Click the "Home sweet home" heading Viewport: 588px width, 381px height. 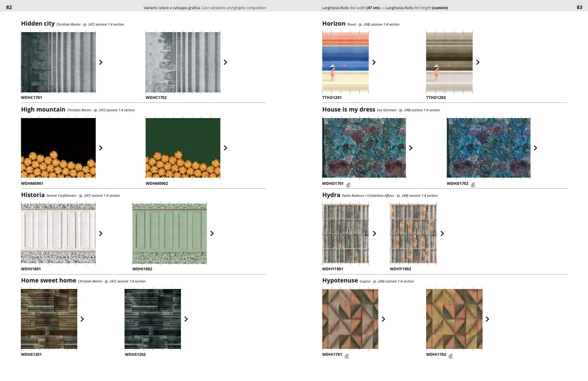click(49, 281)
